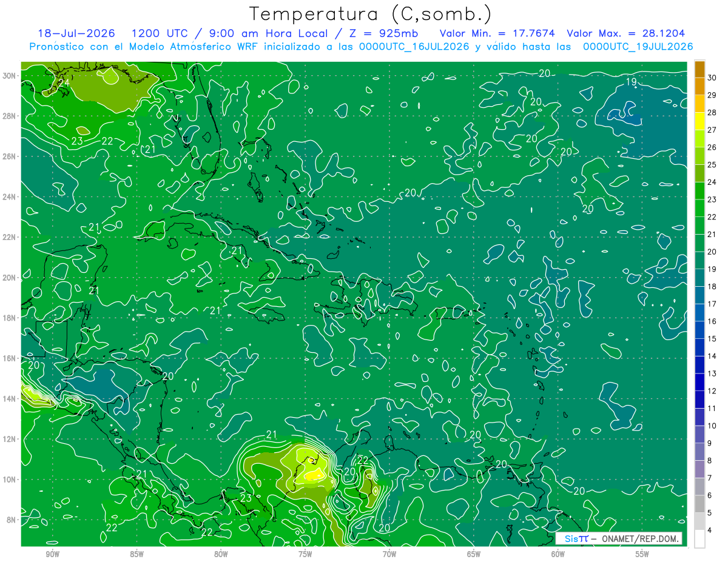Screen dimensions: 728x562
Task: Click the color scale label 30
Action: (712, 78)
